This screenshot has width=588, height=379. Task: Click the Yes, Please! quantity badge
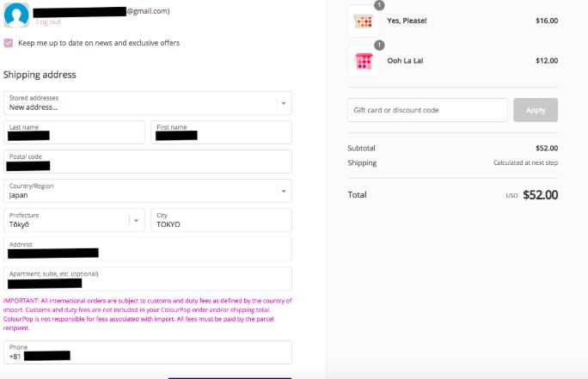[379, 6]
